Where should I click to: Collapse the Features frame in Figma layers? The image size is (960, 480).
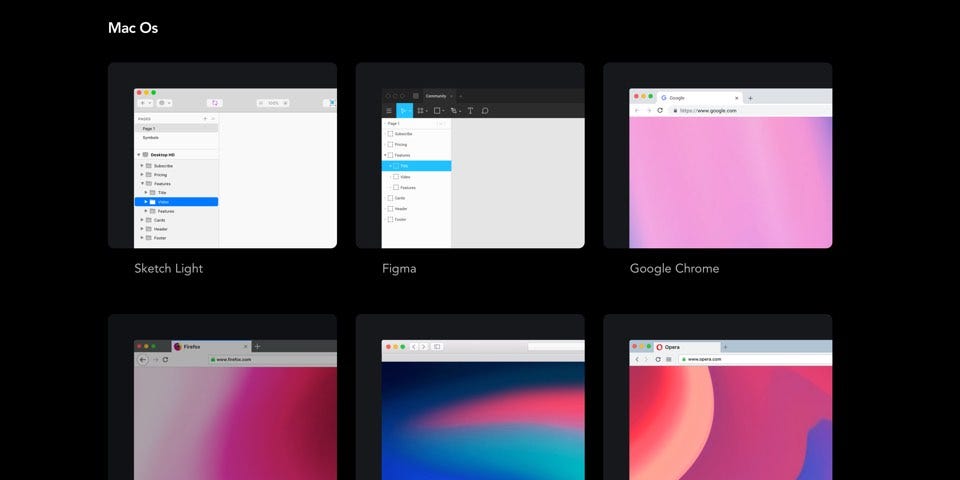pyautogui.click(x=385, y=156)
